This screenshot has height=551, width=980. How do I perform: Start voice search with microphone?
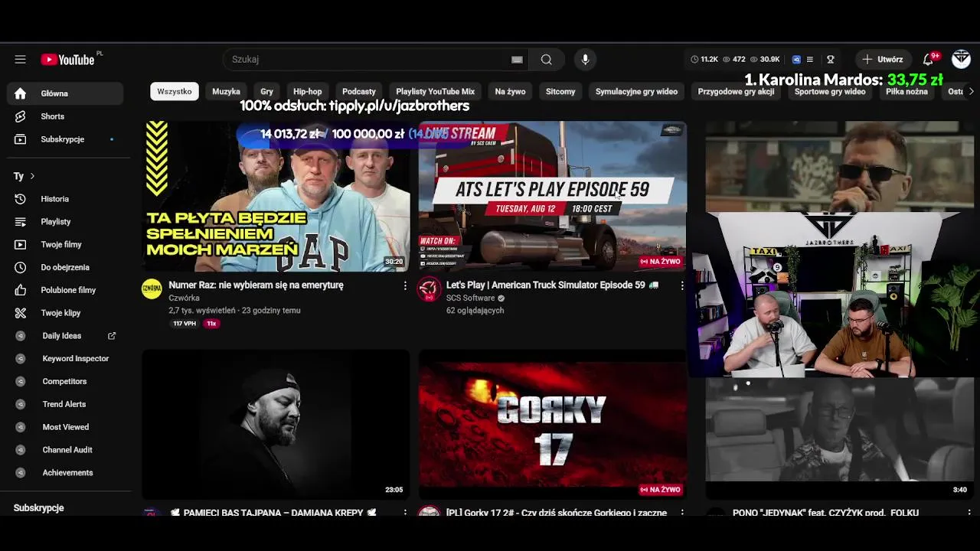585,59
